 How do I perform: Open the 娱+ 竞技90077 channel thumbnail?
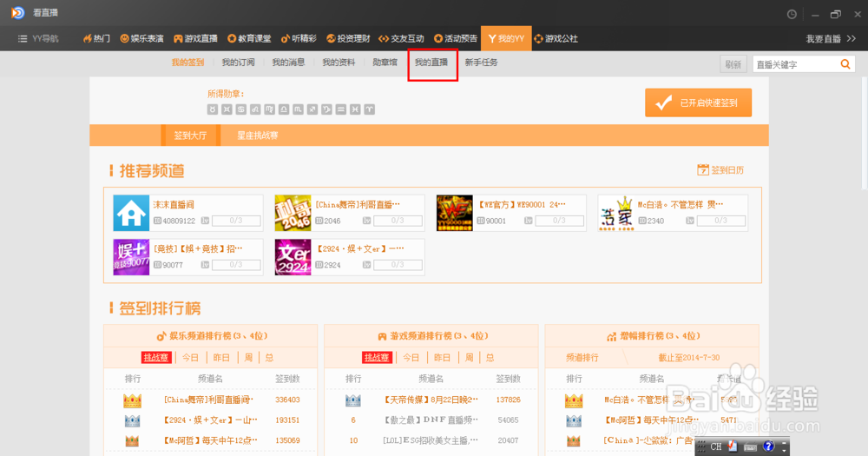(131, 257)
